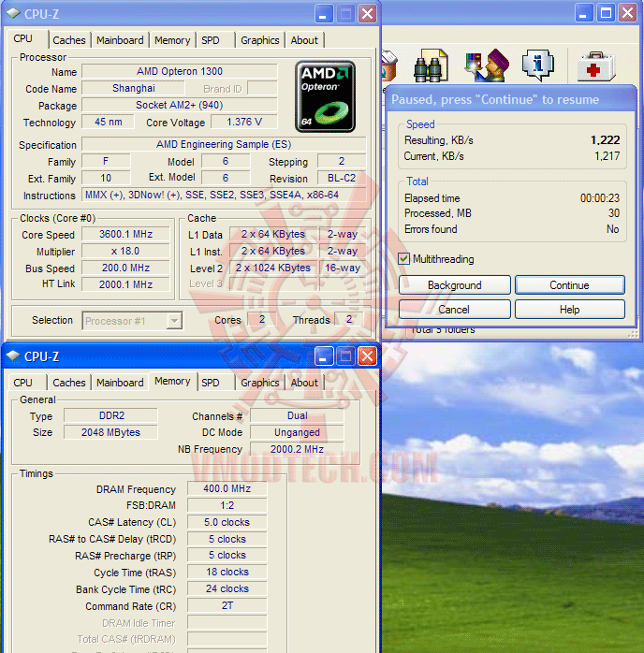
Task: Click the memory Size value 2048 MBytes
Action: 110,432
